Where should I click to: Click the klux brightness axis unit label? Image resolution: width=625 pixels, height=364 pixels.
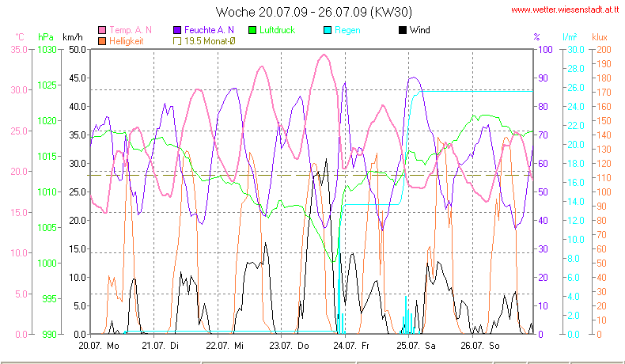click(x=600, y=37)
